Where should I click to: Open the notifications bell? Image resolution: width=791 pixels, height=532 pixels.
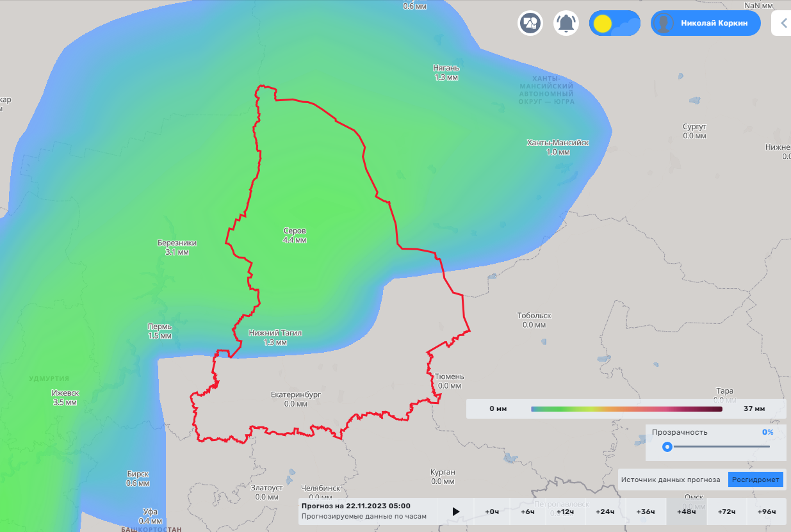point(566,24)
